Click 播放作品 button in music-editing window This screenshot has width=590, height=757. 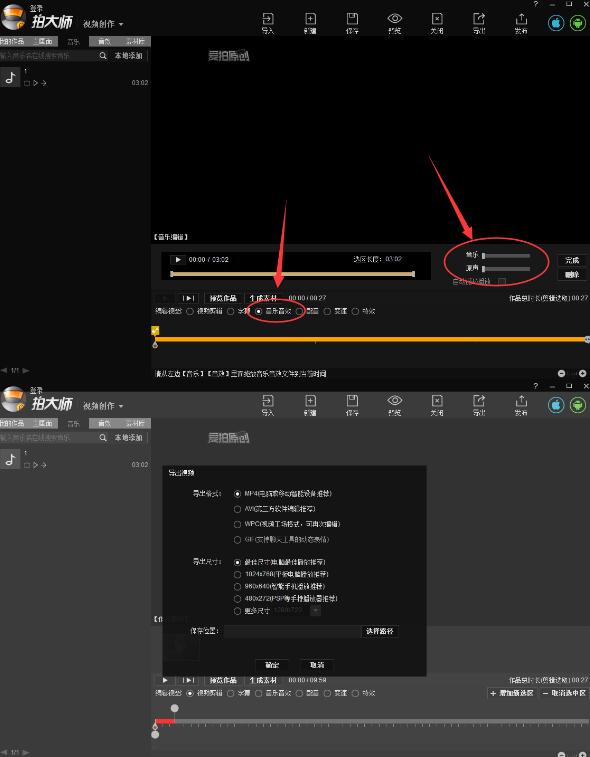[223, 298]
